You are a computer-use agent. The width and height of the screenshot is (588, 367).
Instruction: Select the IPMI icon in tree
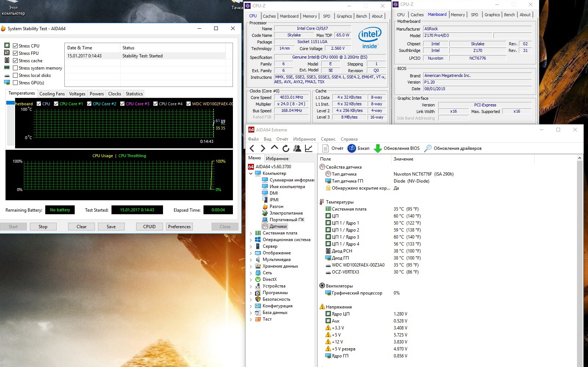coord(265,200)
